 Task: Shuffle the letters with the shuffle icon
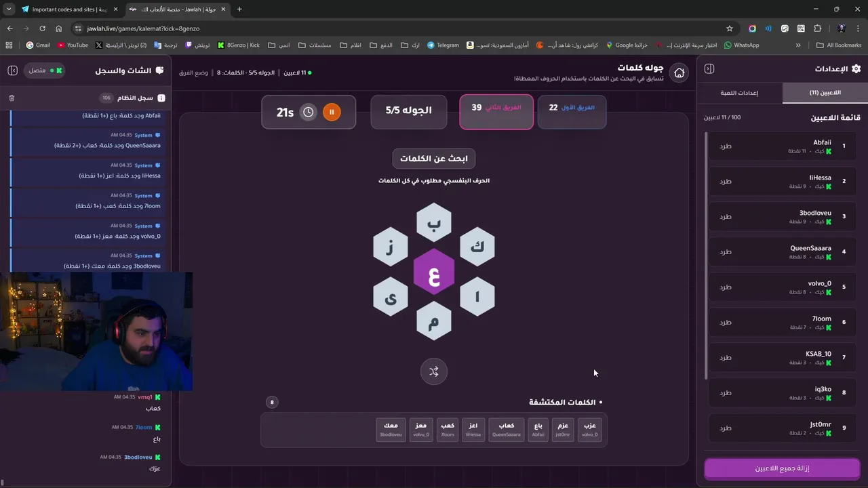click(x=434, y=371)
